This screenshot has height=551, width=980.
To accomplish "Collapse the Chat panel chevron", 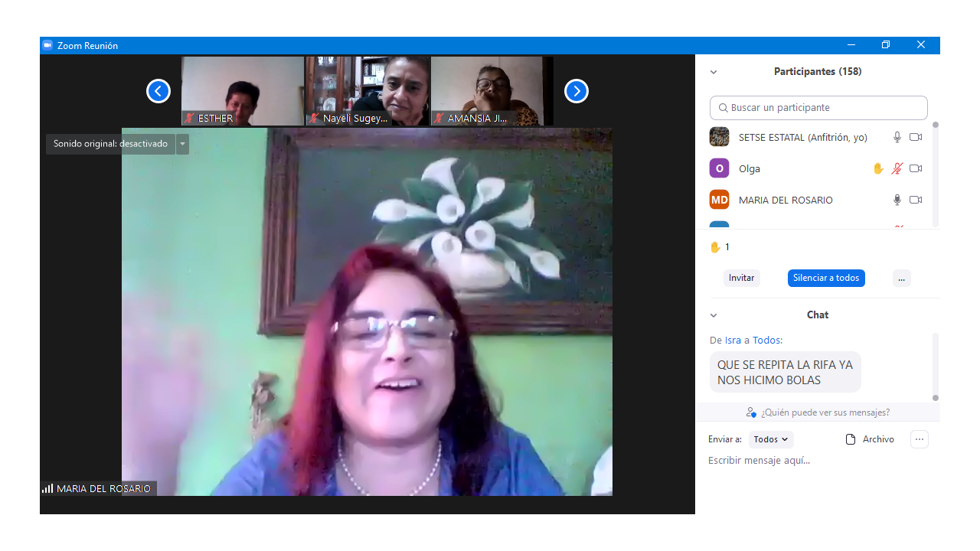I will pyautogui.click(x=714, y=315).
